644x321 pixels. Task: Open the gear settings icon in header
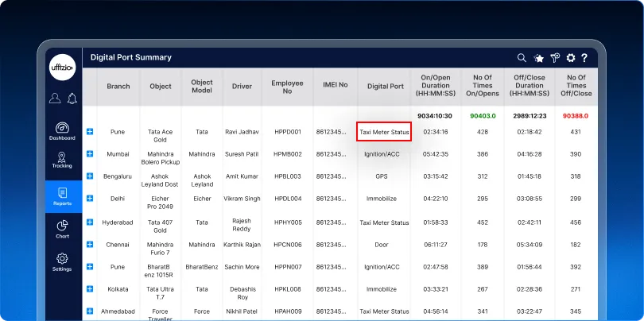[x=571, y=58]
